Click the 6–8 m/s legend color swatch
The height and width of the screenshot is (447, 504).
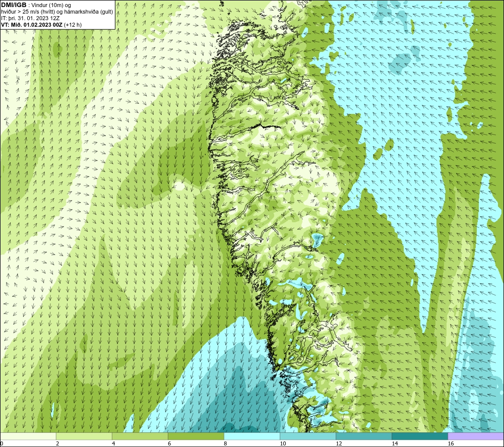click(196, 436)
